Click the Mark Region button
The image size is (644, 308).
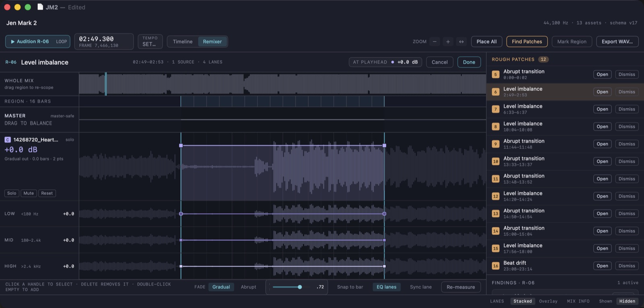point(572,41)
